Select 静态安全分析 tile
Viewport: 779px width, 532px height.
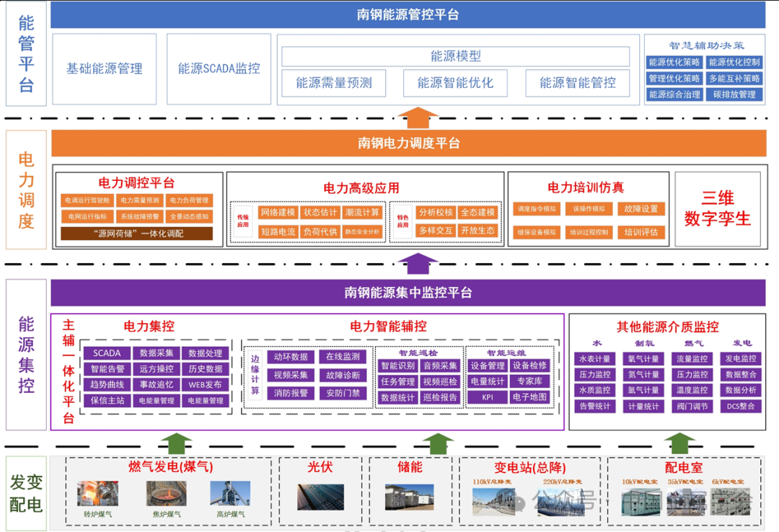pyautogui.click(x=363, y=231)
